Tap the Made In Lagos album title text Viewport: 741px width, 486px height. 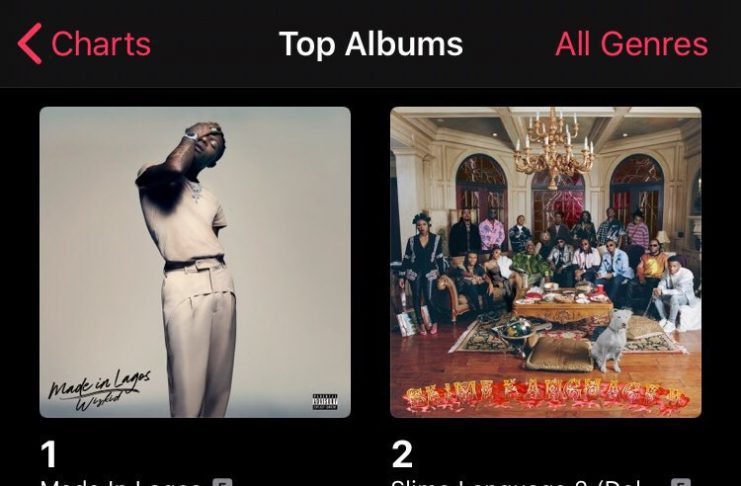(x=121, y=483)
